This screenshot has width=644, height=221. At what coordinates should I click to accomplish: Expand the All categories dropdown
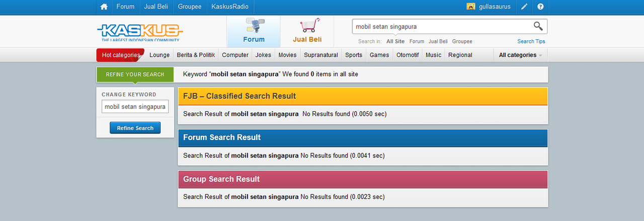520,55
